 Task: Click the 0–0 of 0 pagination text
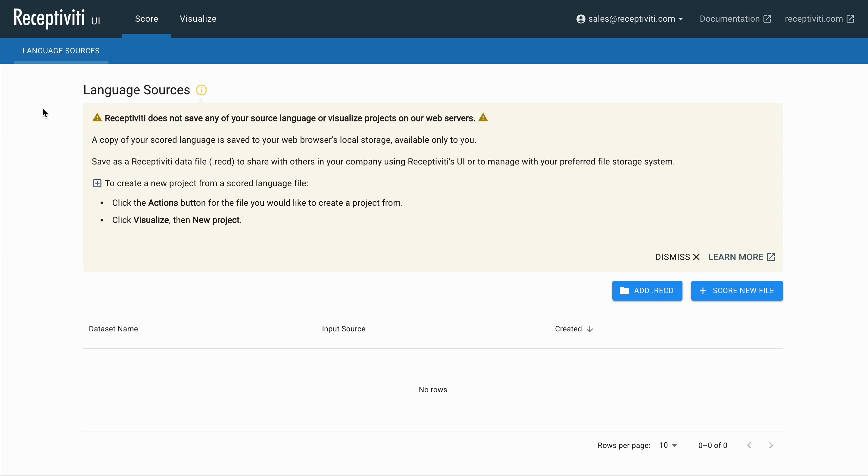(x=713, y=445)
